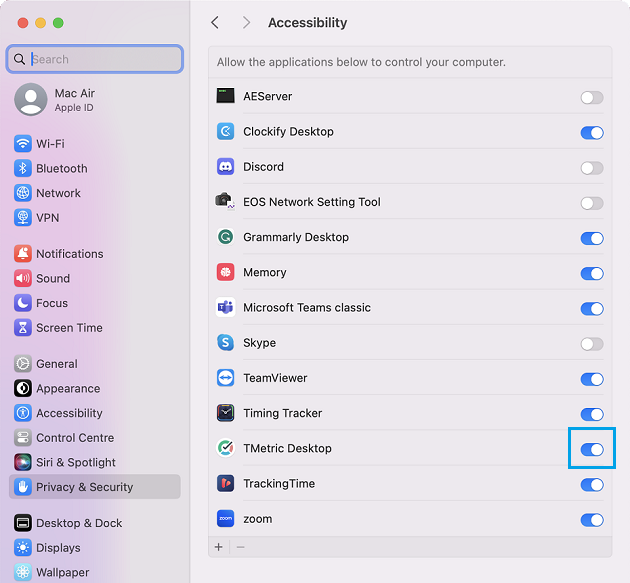The image size is (630, 583).
Task: Click the search magnifier icon
Action: coord(19,59)
